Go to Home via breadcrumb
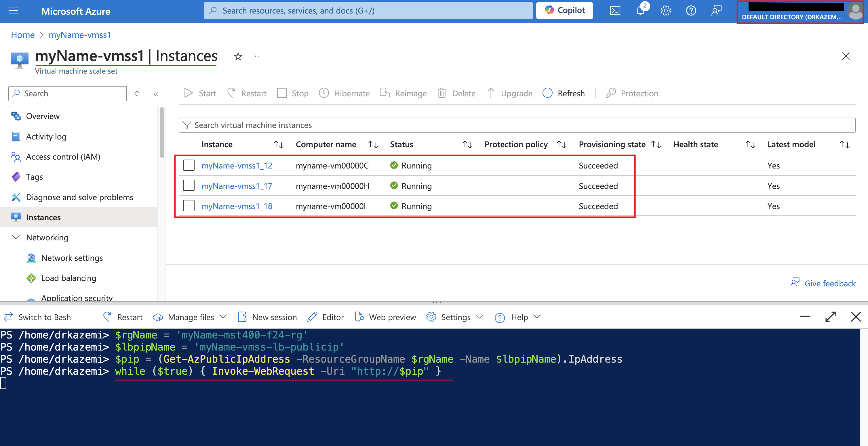 22,35
